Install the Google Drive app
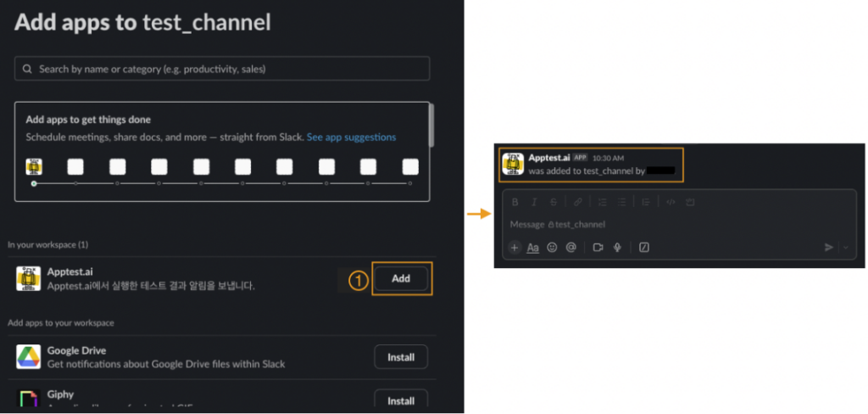 (x=401, y=357)
